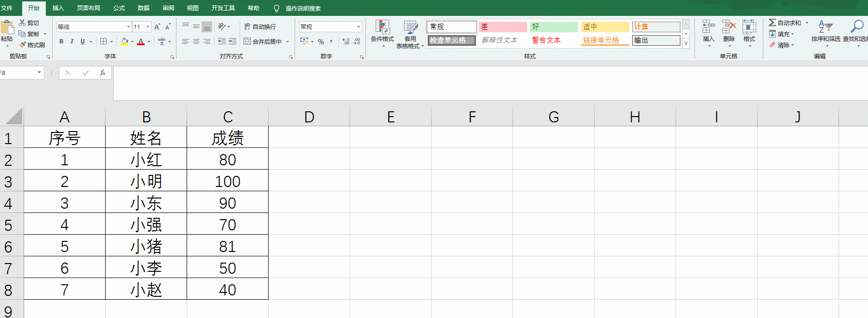The width and height of the screenshot is (868, 318).
Task: Expand the Name Box dropdown arrow
Action: point(39,73)
